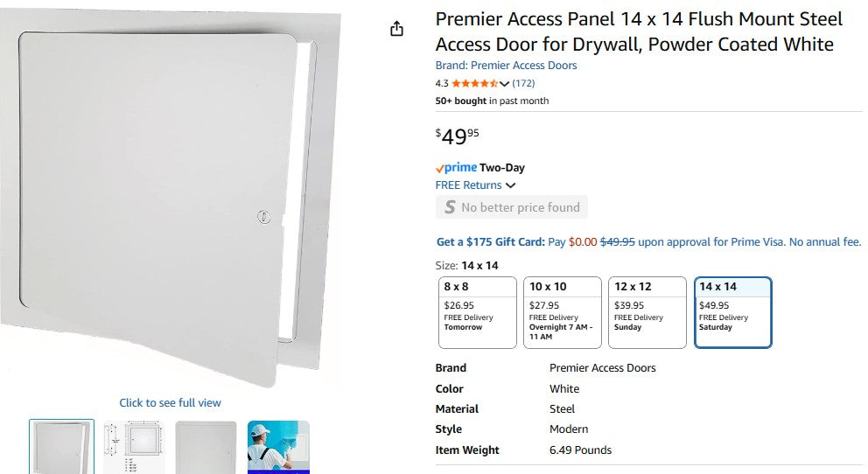Select the closed panel thumbnail

tap(206, 447)
